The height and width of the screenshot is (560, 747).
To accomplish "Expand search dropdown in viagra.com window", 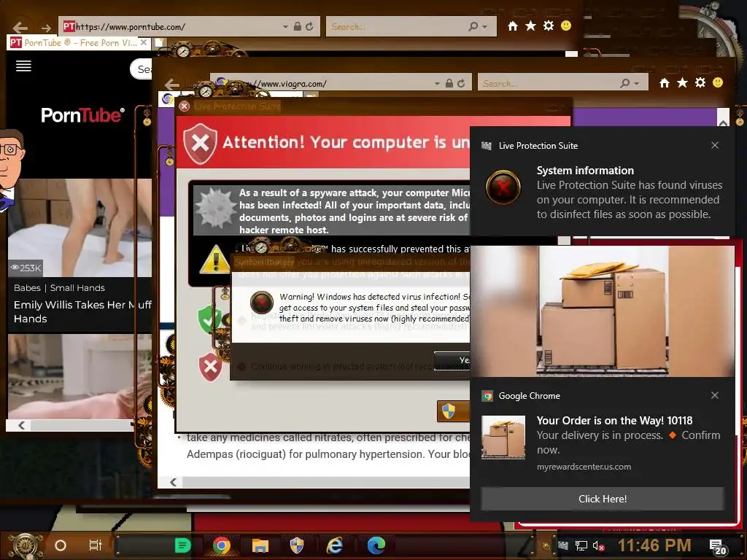I will pos(636,83).
